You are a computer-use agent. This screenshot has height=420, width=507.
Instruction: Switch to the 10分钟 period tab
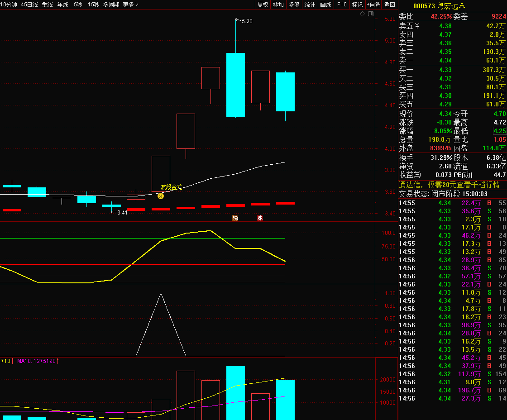point(9,5)
